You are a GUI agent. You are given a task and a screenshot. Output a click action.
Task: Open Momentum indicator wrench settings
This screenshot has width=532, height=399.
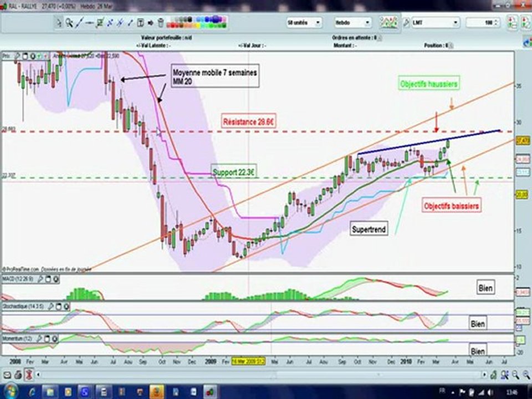click(39, 338)
